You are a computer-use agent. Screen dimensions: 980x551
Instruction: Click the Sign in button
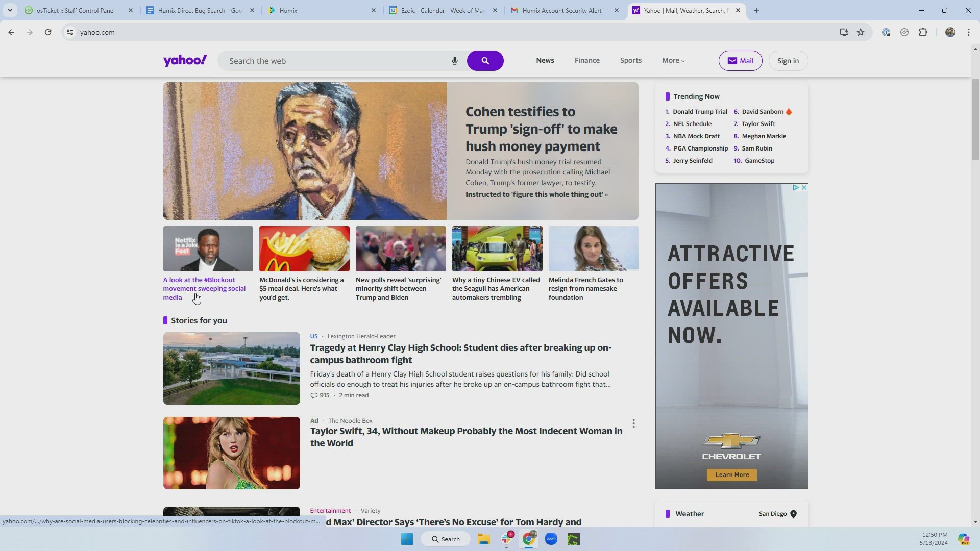pos(788,61)
